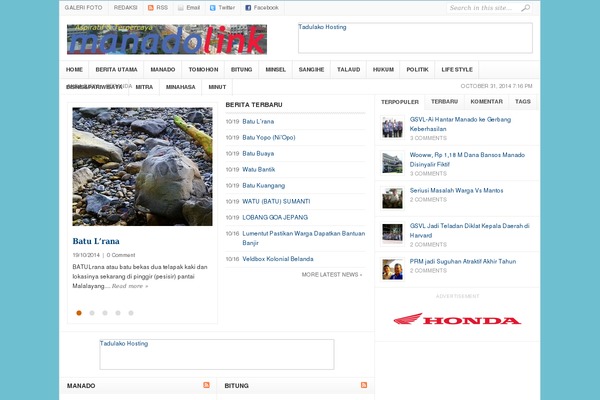Open REDAKSI link
The width and height of the screenshot is (600, 400).
(x=126, y=8)
